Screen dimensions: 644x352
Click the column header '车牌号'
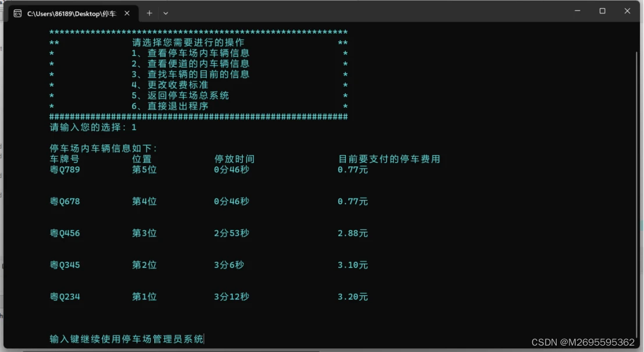pyautogui.click(x=65, y=159)
